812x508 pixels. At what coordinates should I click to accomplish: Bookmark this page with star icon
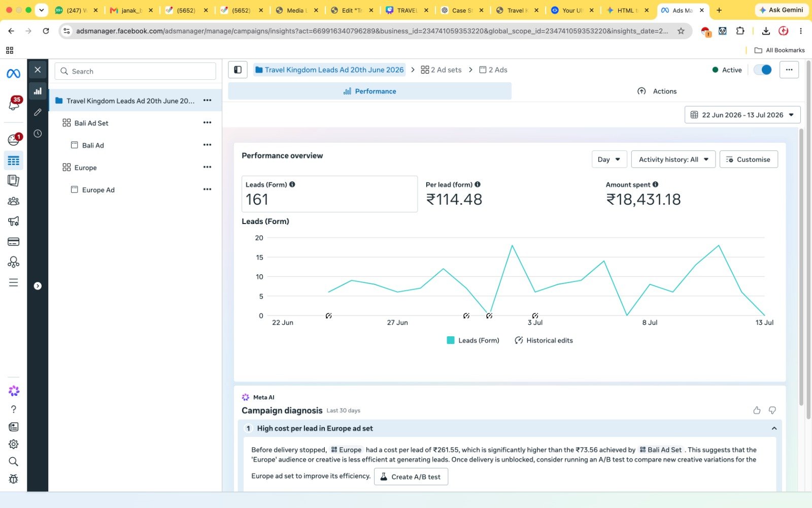tap(681, 31)
